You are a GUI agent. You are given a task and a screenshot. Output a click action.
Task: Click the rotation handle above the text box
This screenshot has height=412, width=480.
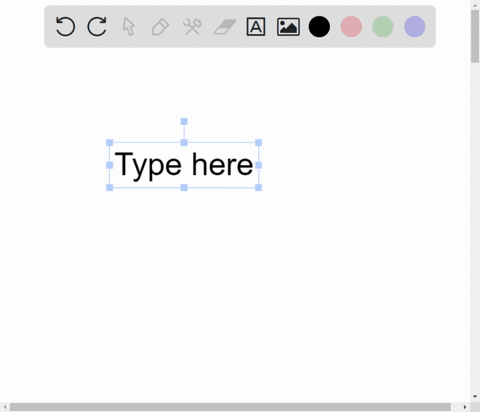click(184, 121)
